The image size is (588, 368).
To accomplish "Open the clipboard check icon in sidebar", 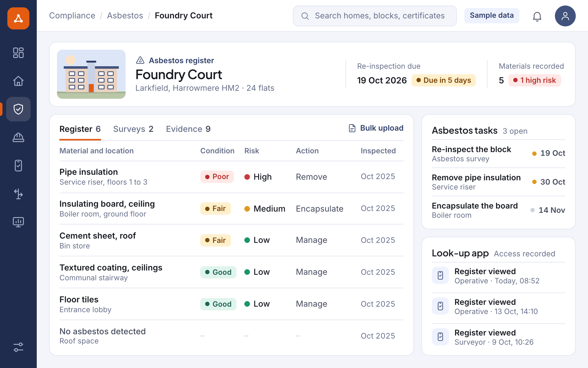I will click(18, 166).
